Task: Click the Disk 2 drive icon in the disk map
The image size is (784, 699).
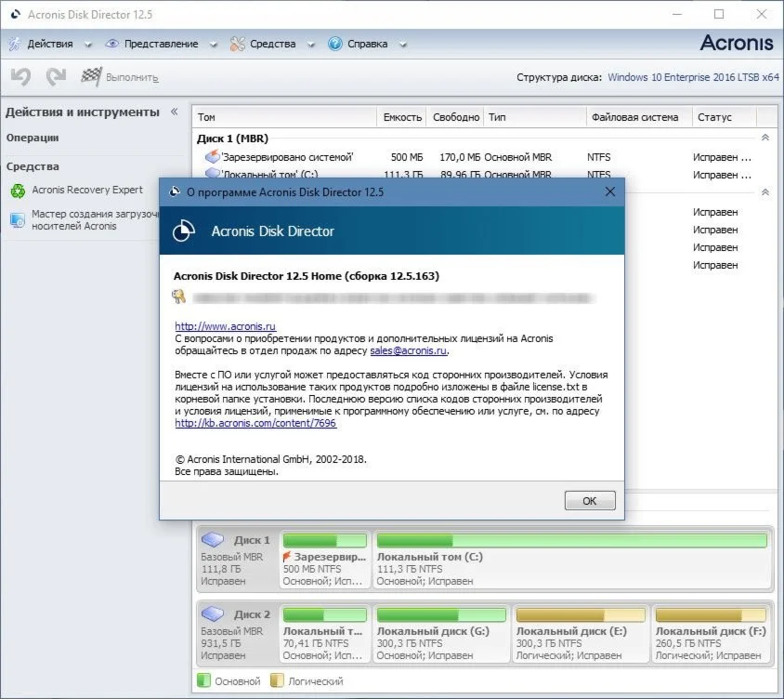Action: pyautogui.click(x=213, y=614)
